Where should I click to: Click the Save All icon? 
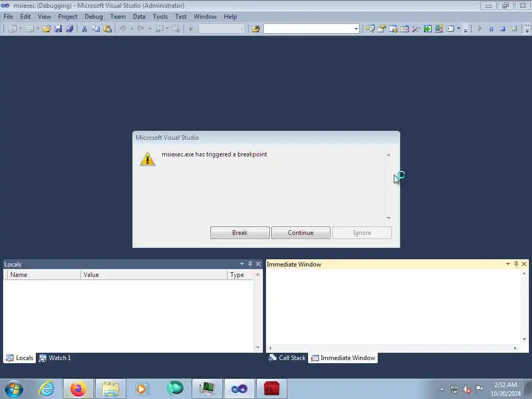tap(70, 29)
